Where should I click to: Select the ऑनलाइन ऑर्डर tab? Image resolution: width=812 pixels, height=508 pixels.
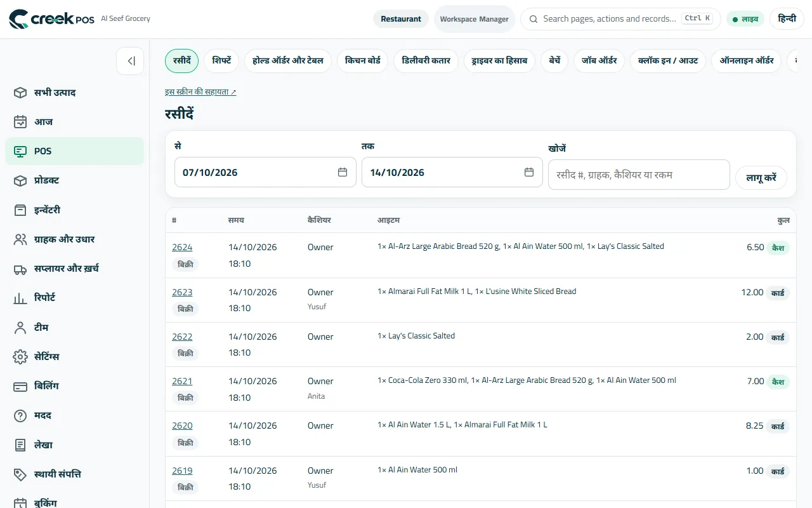pos(747,61)
